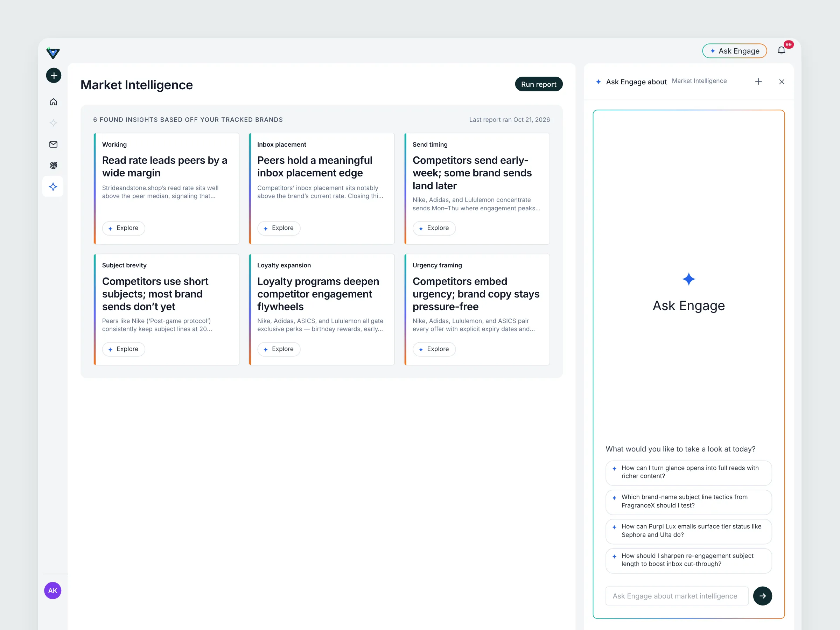Select suggestion about Purpl Lux tier status
Image resolution: width=840 pixels, height=630 pixels.
pos(688,531)
